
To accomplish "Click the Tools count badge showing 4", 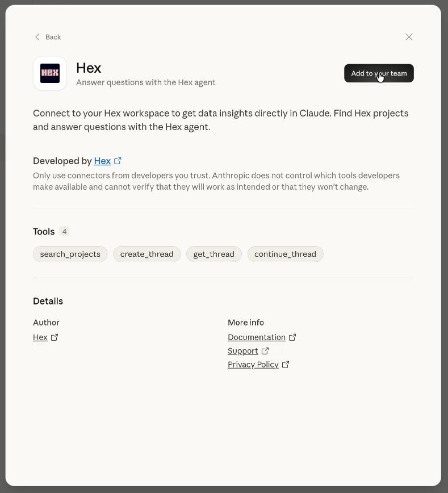I will pyautogui.click(x=64, y=231).
